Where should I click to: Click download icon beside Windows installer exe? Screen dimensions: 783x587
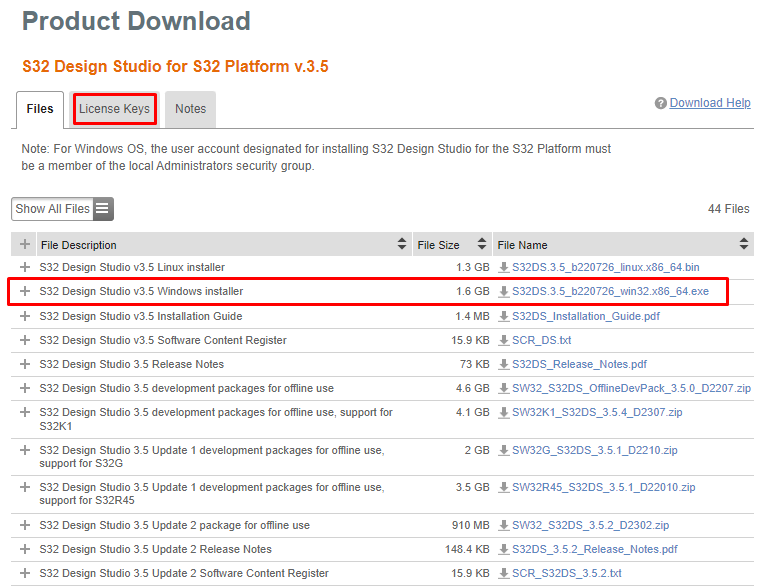pos(504,292)
